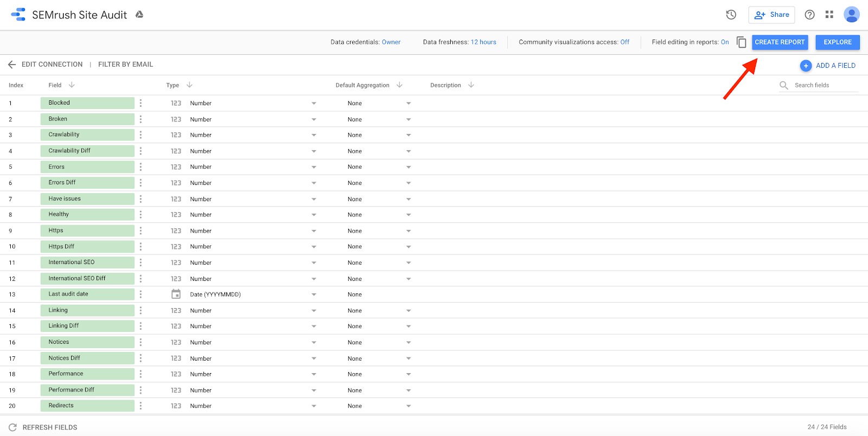Screen dimensions: 868x436
Task: Open version history clock icon
Action: (x=731, y=15)
